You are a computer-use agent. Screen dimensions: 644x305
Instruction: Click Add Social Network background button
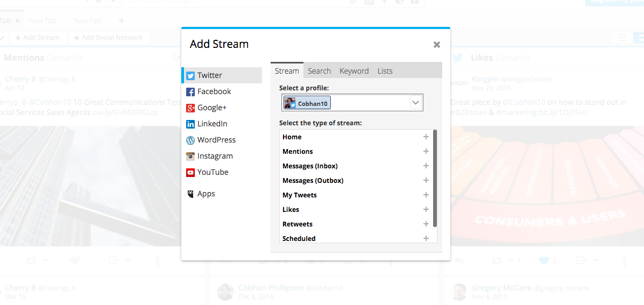[109, 37]
